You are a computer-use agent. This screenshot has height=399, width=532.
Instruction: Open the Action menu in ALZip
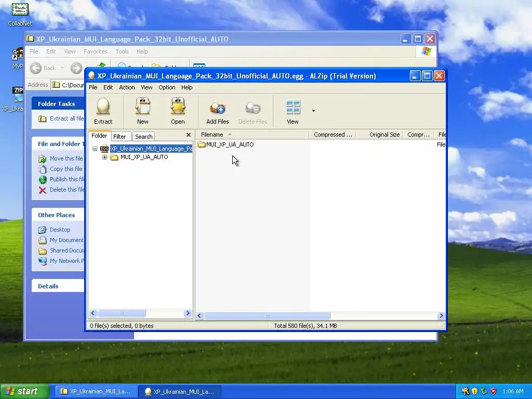127,87
